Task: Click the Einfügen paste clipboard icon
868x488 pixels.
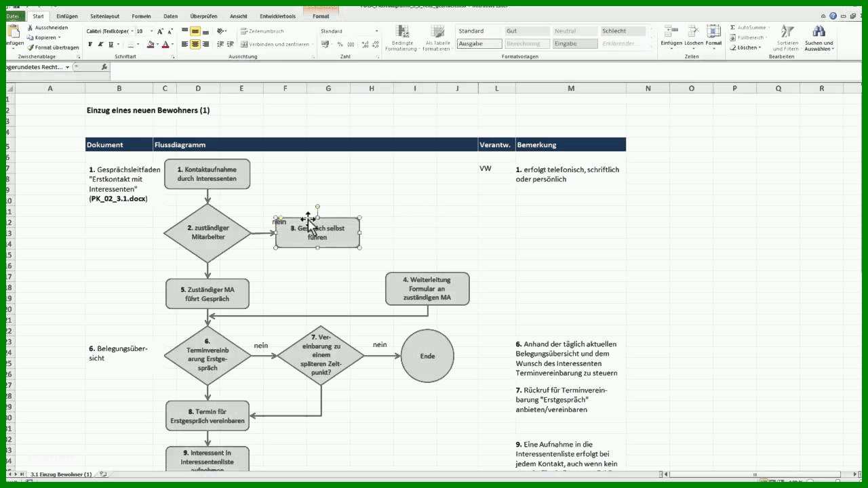Action: pyautogui.click(x=15, y=32)
